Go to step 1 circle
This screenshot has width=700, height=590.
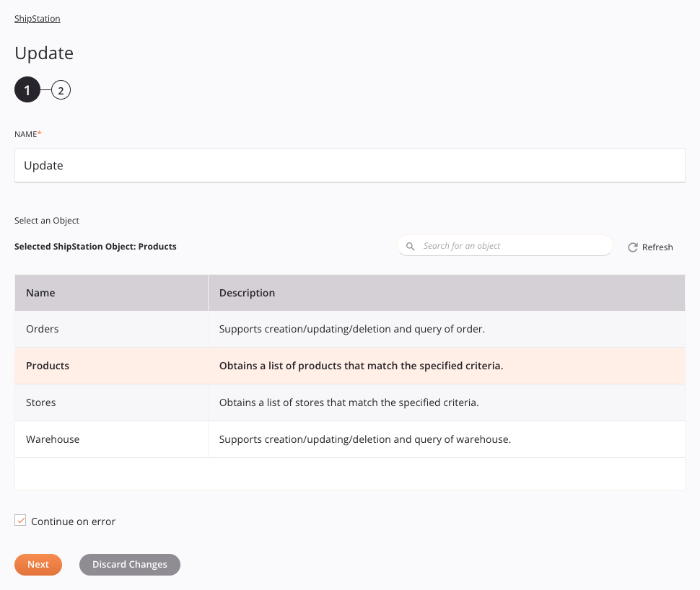click(x=27, y=89)
